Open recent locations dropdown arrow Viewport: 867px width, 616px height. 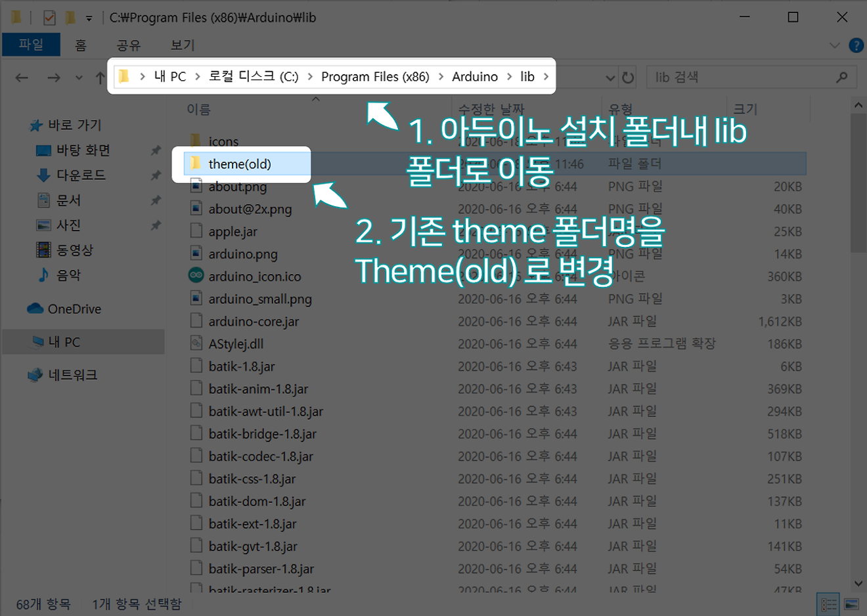point(79,77)
